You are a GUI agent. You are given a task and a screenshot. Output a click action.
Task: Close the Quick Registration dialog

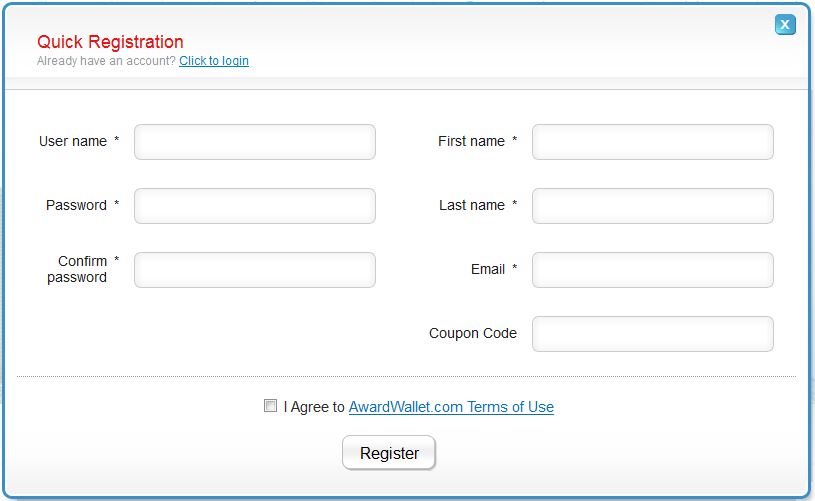pyautogui.click(x=785, y=24)
